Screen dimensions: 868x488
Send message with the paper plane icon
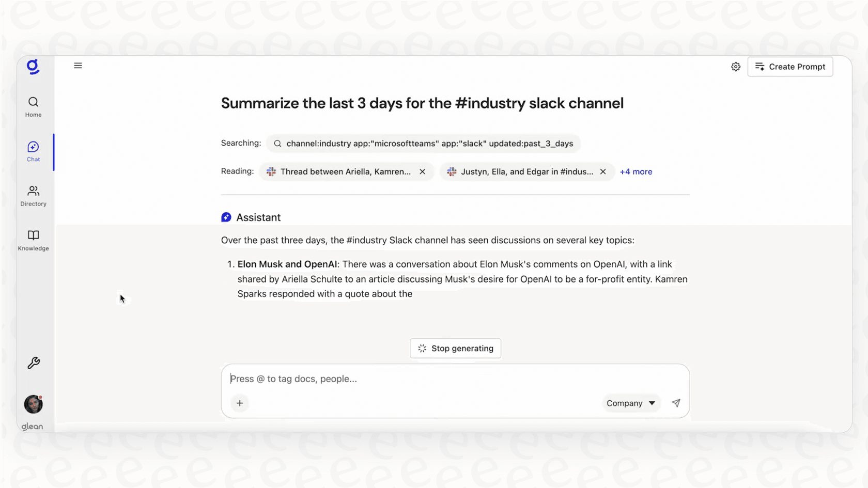click(x=676, y=403)
